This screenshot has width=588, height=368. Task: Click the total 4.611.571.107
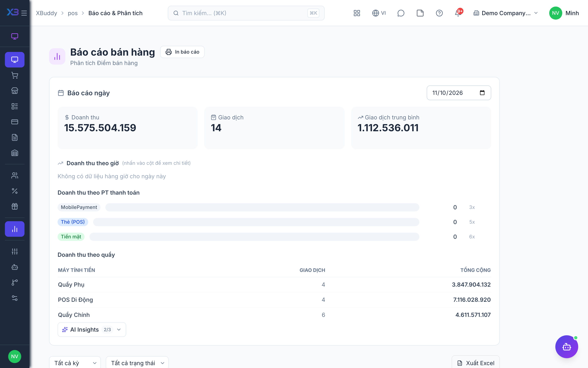click(473, 315)
